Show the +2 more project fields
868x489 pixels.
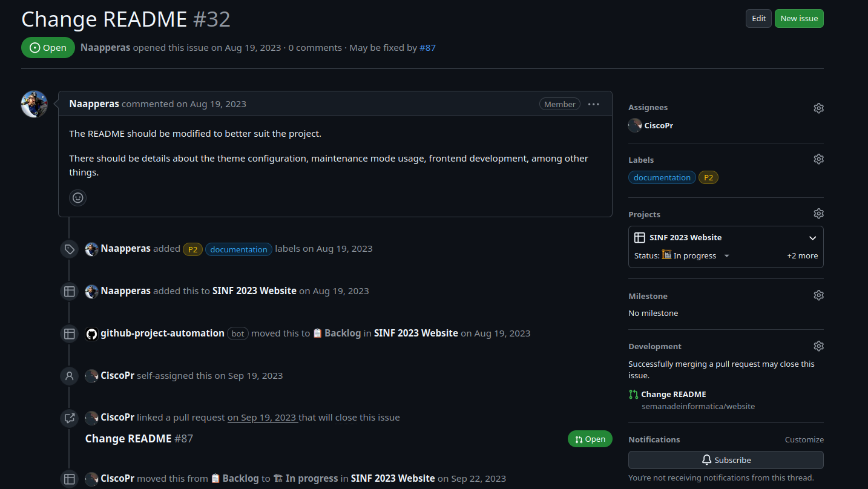tap(802, 256)
